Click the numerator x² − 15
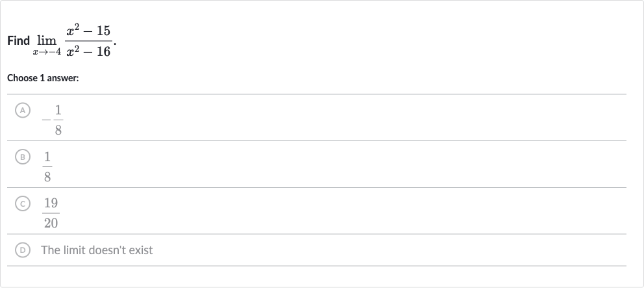The image size is (644, 288). tap(88, 31)
